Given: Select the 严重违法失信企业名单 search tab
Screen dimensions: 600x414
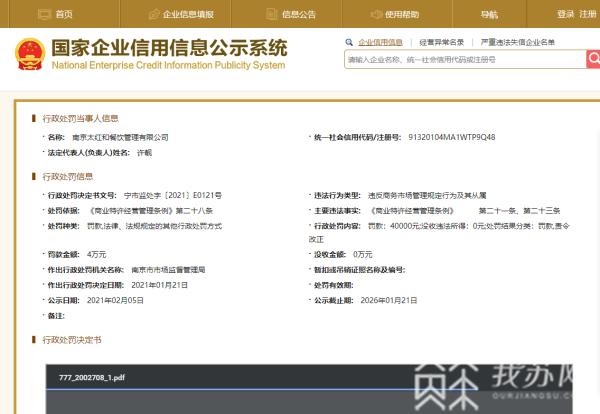Looking at the screenshot, I should [518, 42].
